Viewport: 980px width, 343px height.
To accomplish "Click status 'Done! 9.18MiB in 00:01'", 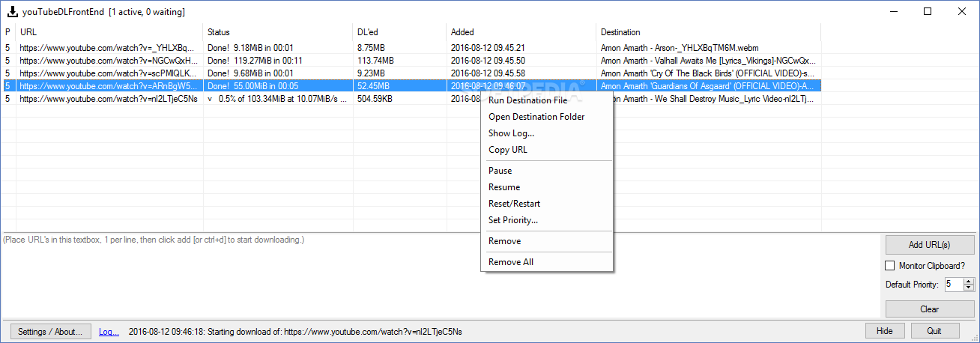I will point(250,48).
